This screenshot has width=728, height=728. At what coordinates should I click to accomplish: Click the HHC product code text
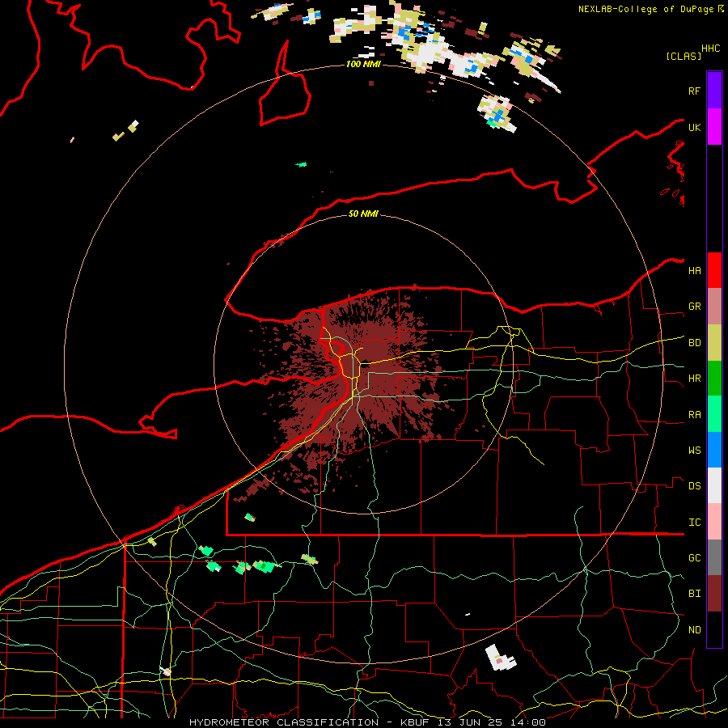[710, 49]
